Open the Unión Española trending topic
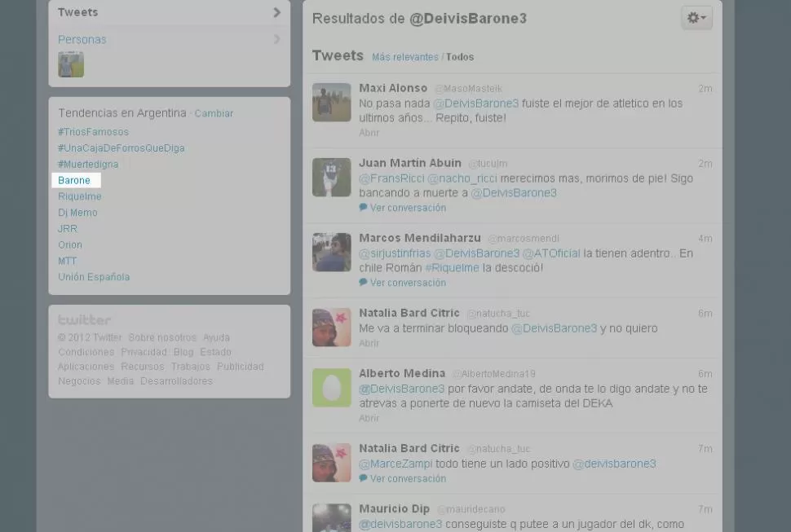791x532 pixels. [x=94, y=277]
